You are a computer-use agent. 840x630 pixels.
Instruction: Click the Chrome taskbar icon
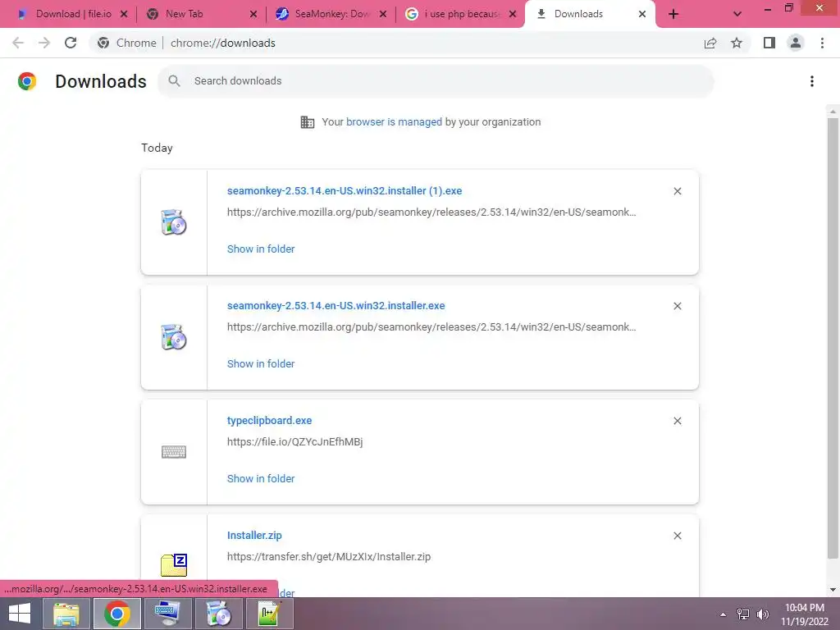coord(116,614)
